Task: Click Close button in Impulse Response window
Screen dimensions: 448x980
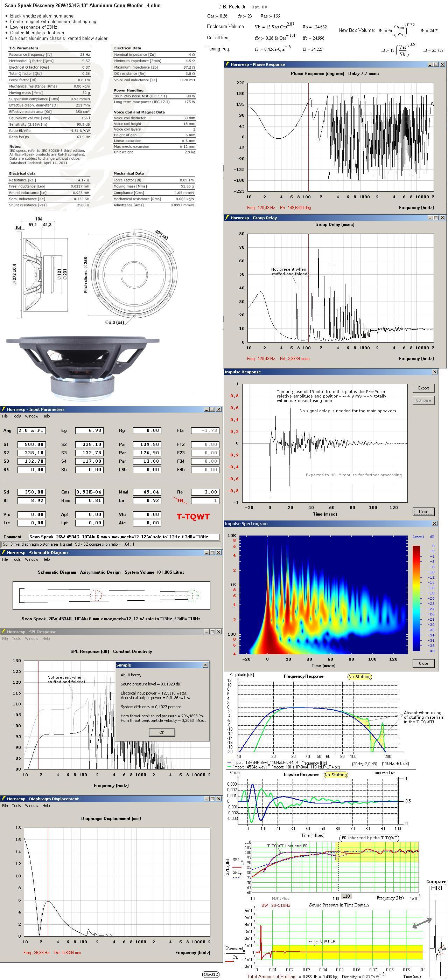Action: click(x=423, y=512)
